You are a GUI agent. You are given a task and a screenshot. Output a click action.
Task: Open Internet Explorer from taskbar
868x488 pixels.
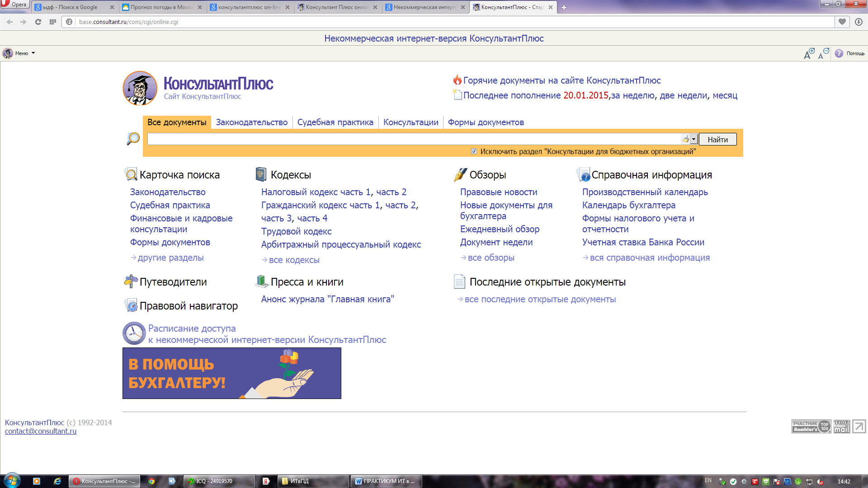(57, 481)
